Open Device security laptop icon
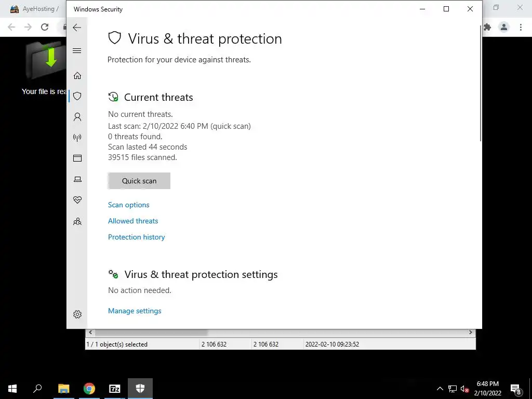 point(77,179)
